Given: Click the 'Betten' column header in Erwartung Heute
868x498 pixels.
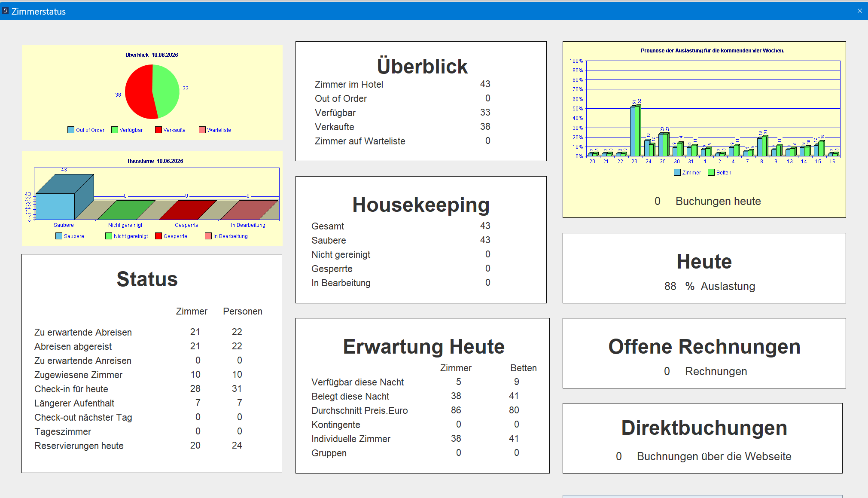Looking at the screenshot, I should pos(523,368).
